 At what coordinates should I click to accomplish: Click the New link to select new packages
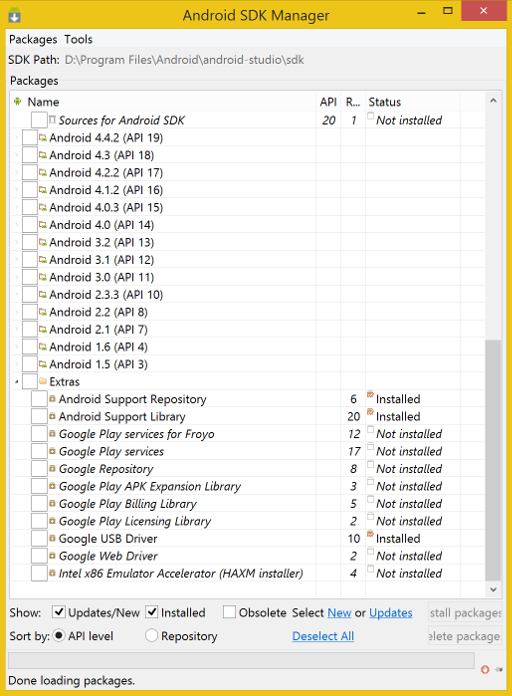(x=339, y=613)
